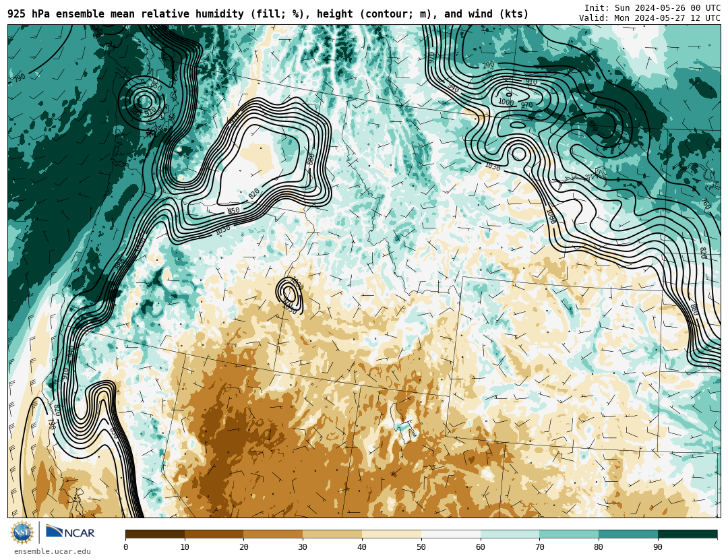Click the 820 contour label in Washington basin
The width and height of the screenshot is (728, 560).
tap(254, 194)
